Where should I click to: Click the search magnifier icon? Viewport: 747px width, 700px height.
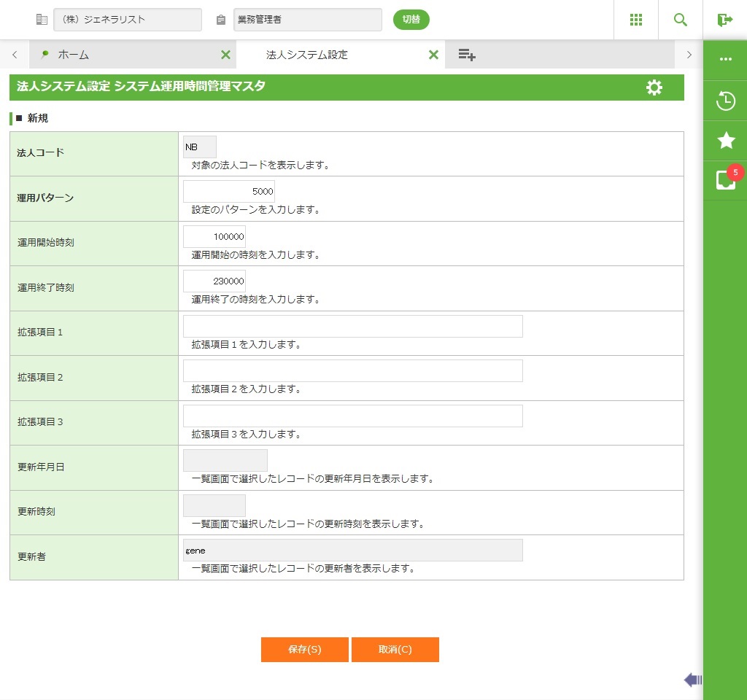pos(680,20)
